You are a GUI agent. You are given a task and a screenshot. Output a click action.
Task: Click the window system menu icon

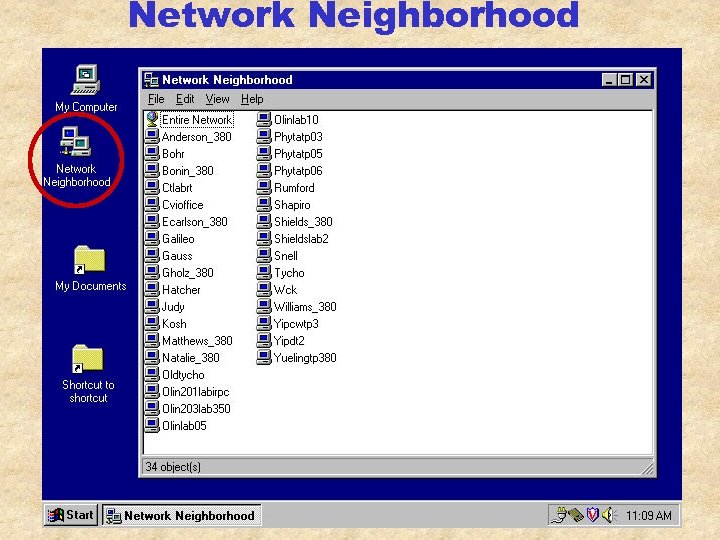tap(151, 80)
